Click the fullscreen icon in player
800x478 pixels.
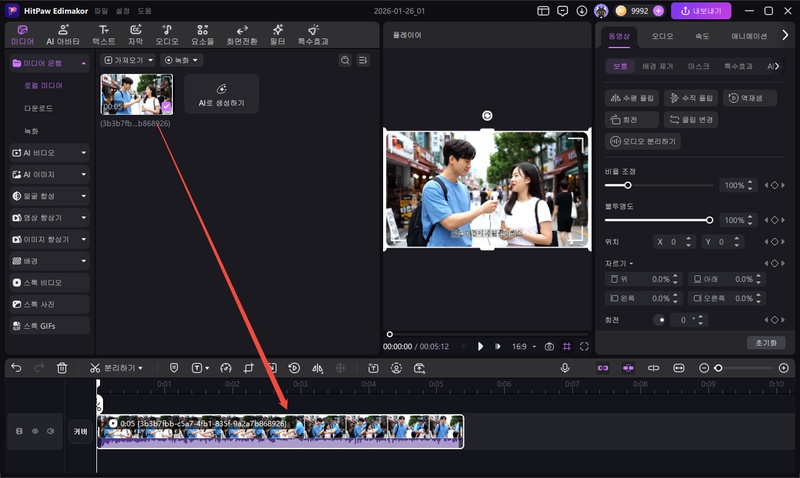(x=584, y=346)
